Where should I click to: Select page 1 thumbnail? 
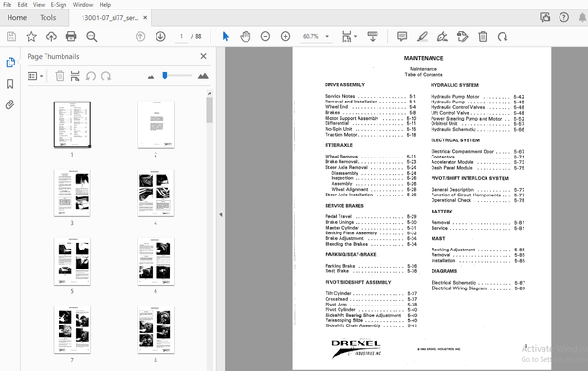(72, 124)
